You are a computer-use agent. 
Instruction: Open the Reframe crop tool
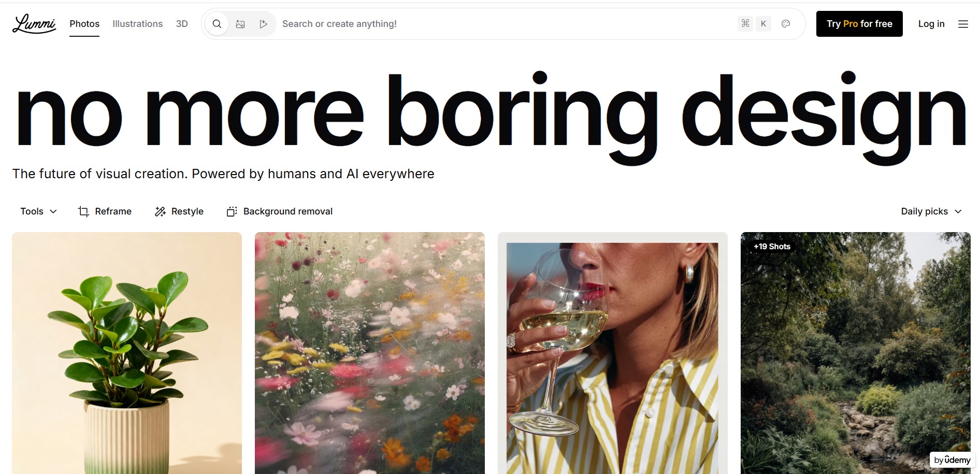[105, 211]
